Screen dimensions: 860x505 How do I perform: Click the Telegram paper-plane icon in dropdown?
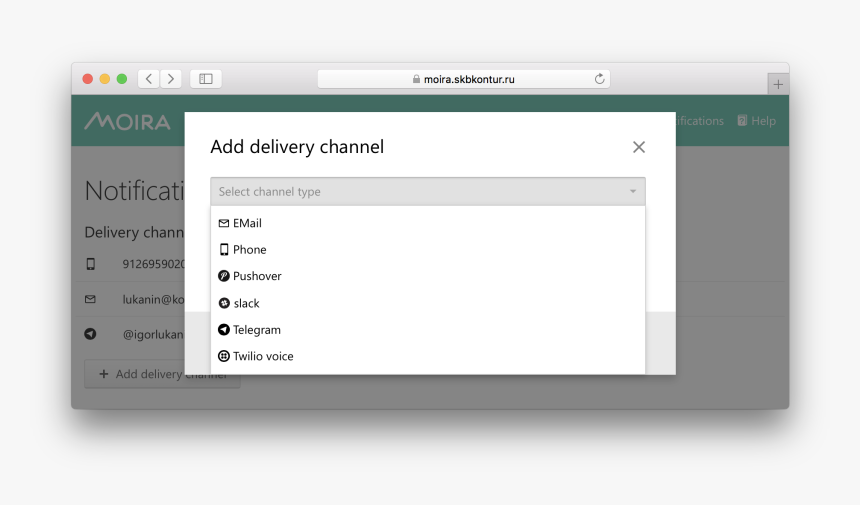pos(224,330)
